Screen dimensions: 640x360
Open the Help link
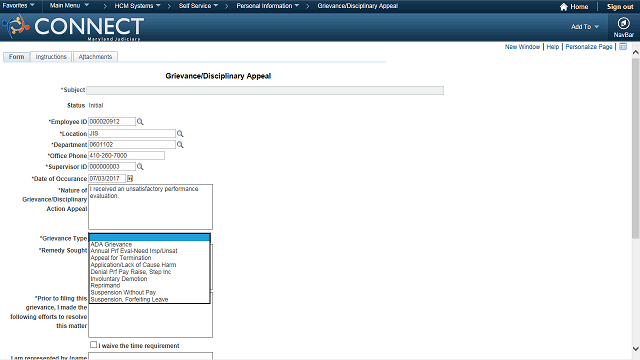(553, 47)
